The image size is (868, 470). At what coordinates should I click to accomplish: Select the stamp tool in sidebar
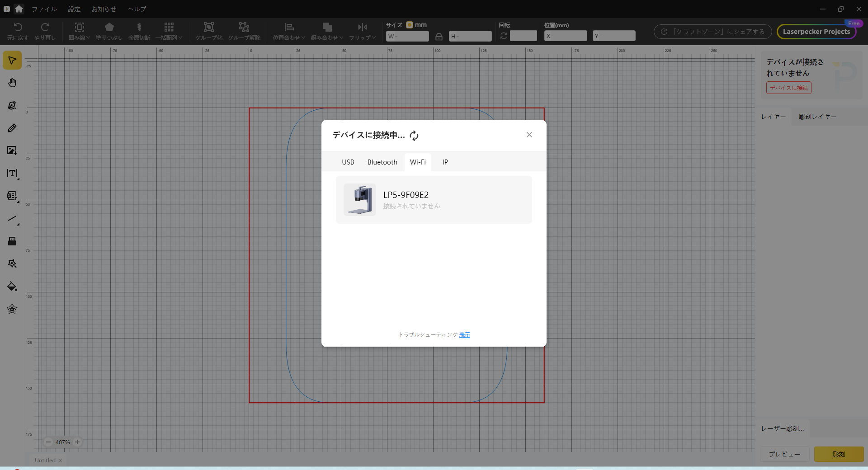click(12, 241)
